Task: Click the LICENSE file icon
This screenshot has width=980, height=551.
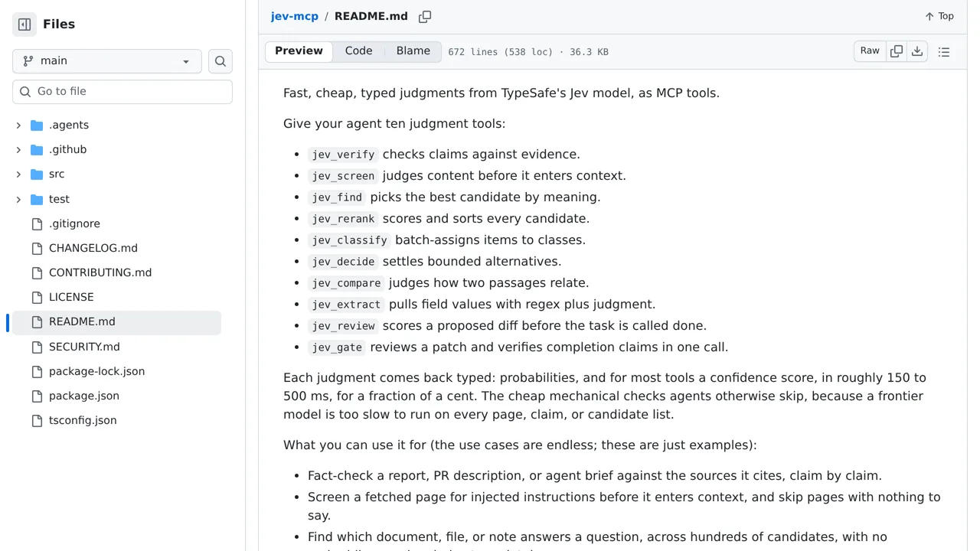Action: tap(37, 298)
